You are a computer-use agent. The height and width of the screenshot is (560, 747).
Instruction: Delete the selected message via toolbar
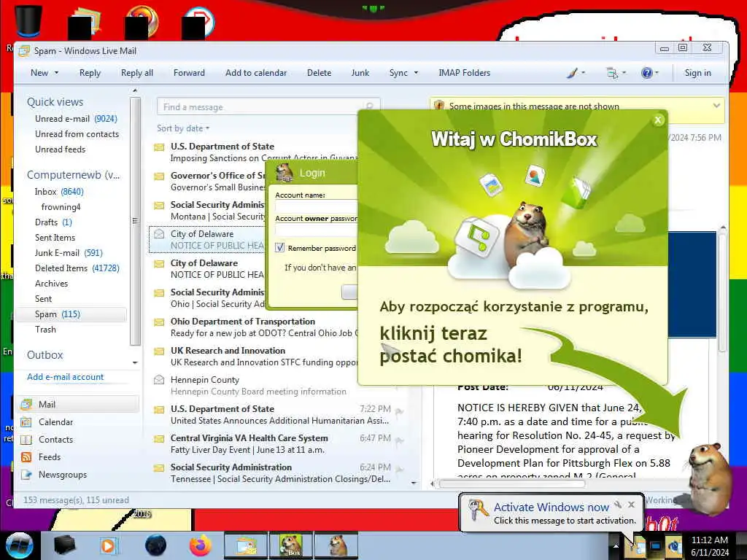click(320, 73)
